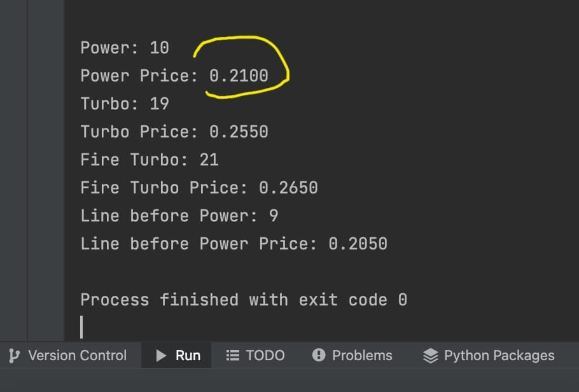This screenshot has width=579, height=392.
Task: Place cursor in 'Power: 10' output line
Action: pos(125,48)
